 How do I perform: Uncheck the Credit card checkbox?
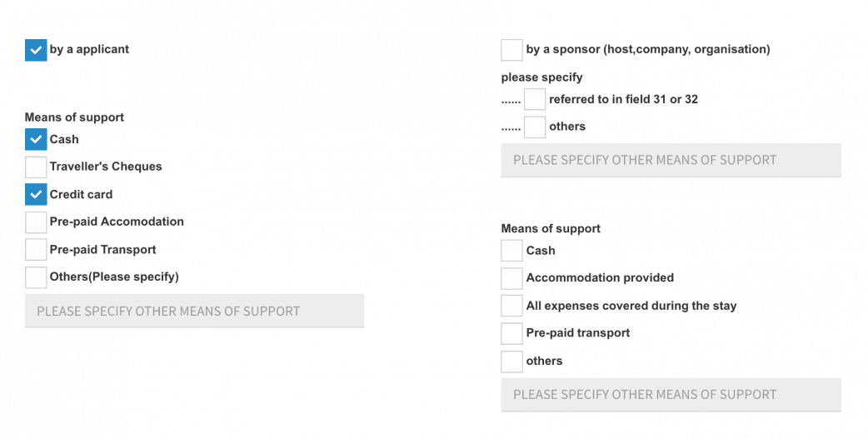(36, 195)
